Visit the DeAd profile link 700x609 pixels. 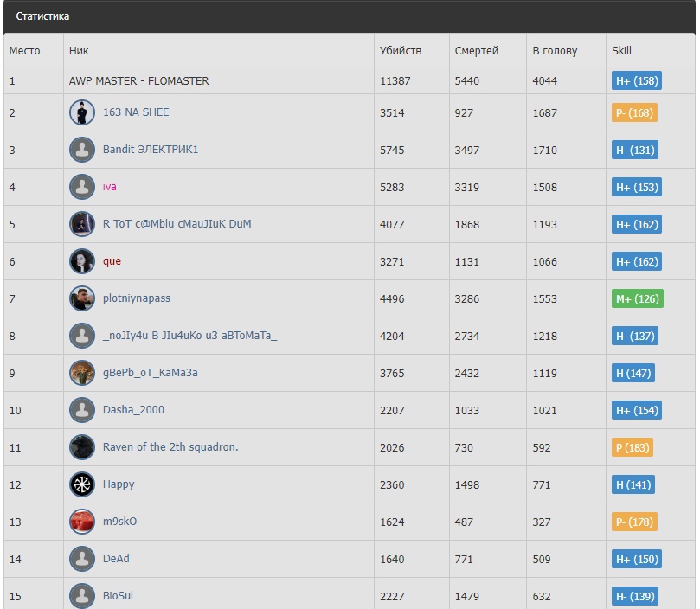coord(116,559)
